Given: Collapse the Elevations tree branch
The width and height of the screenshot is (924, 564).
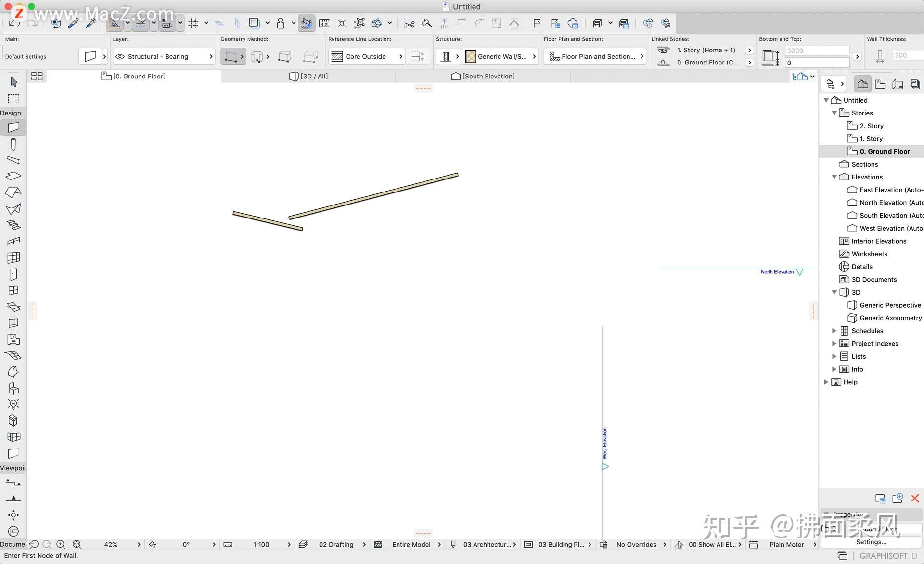Looking at the screenshot, I should [835, 177].
